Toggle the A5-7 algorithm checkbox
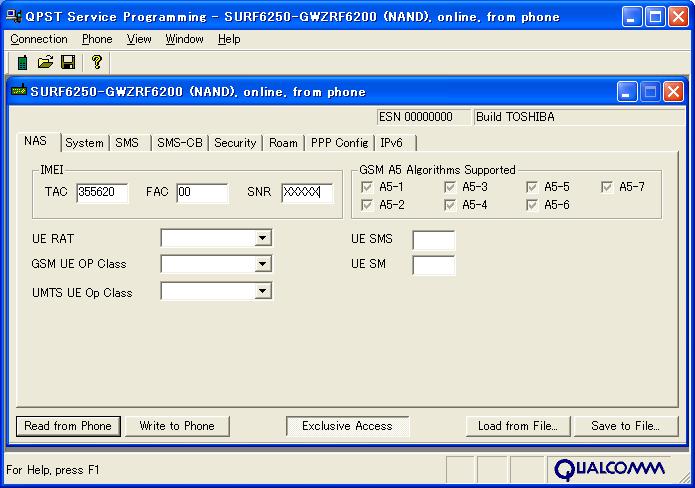The height and width of the screenshot is (488, 695). point(607,187)
